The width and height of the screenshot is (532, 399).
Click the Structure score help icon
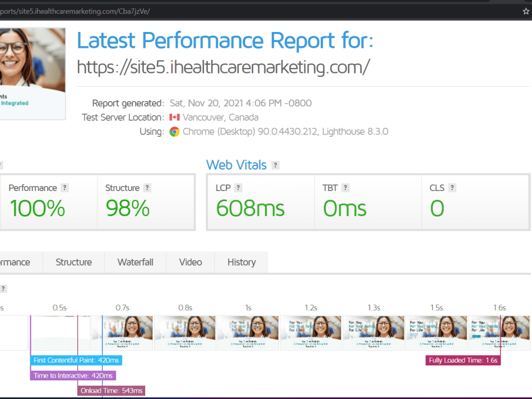147,188
